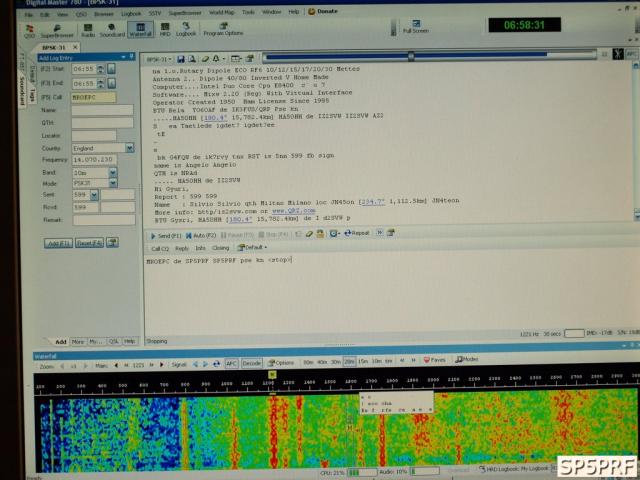Screen dimensions: 640x480
Task: Open the Sent report dropdown
Action: pyautogui.click(x=94, y=195)
